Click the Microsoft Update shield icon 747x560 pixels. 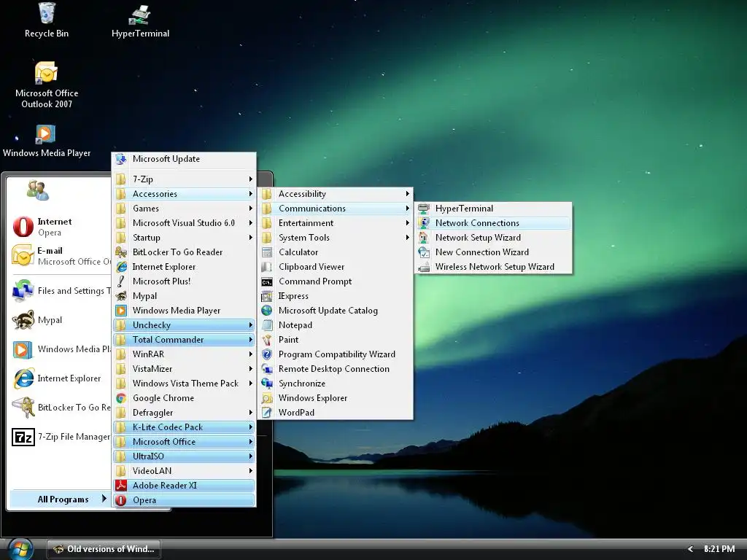pyautogui.click(x=121, y=159)
